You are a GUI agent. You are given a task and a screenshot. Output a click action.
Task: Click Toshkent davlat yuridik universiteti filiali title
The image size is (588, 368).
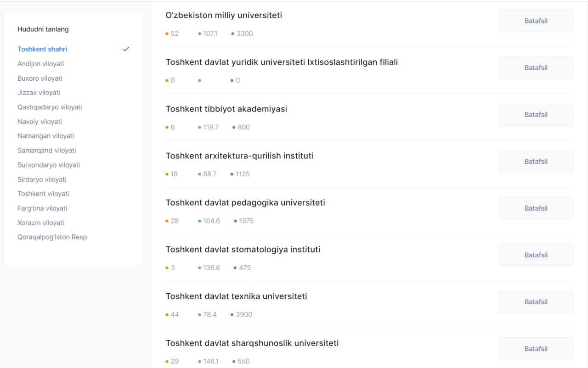pyautogui.click(x=282, y=62)
